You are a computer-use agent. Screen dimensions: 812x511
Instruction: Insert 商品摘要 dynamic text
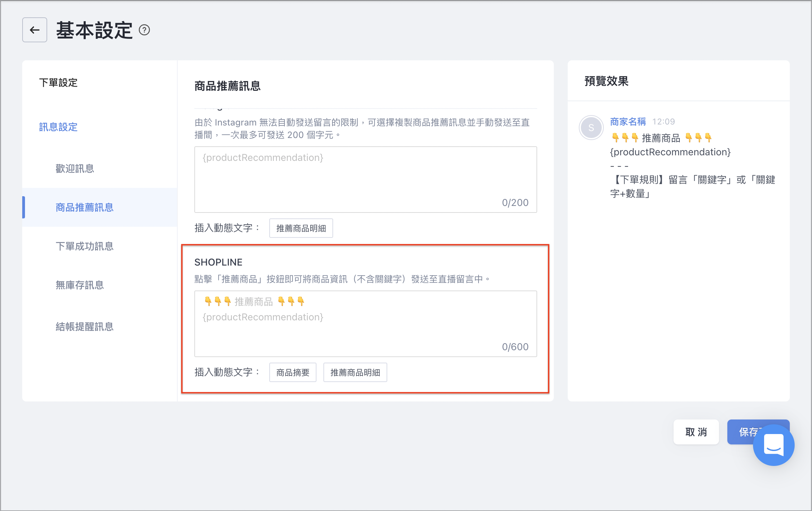[x=293, y=372]
